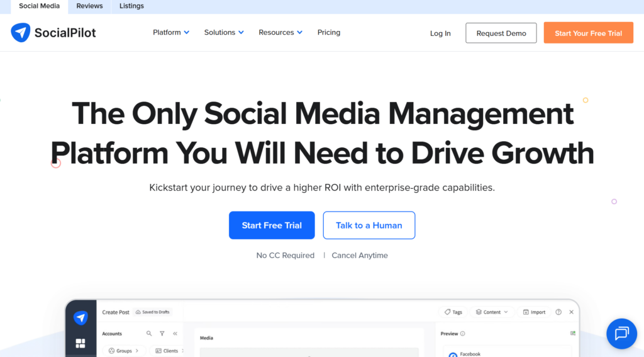Click the "Cancel Anytime" text
644x357 pixels.
point(360,256)
